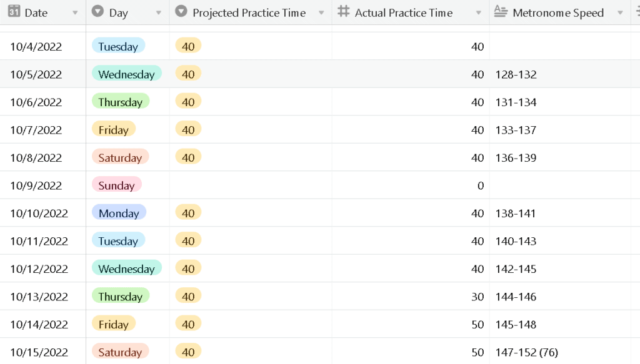Open Metronome Speed column dropdown arrow
The image size is (640, 364).
pyautogui.click(x=620, y=12)
